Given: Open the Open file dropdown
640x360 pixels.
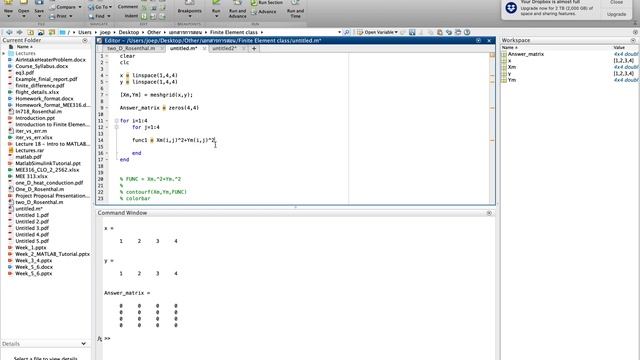Looking at the screenshot, I should click(x=24, y=16).
